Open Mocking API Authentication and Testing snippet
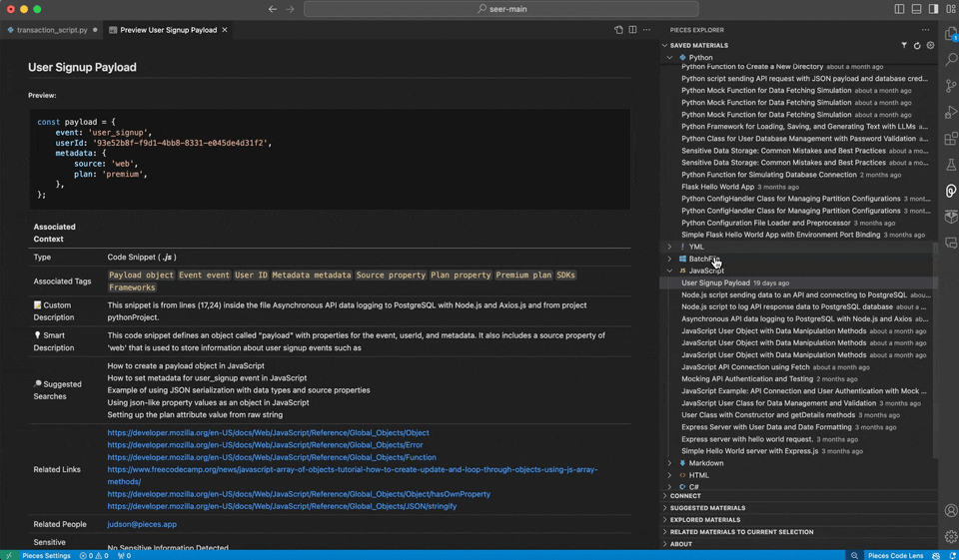Image resolution: width=959 pixels, height=560 pixels. pyautogui.click(x=799, y=379)
